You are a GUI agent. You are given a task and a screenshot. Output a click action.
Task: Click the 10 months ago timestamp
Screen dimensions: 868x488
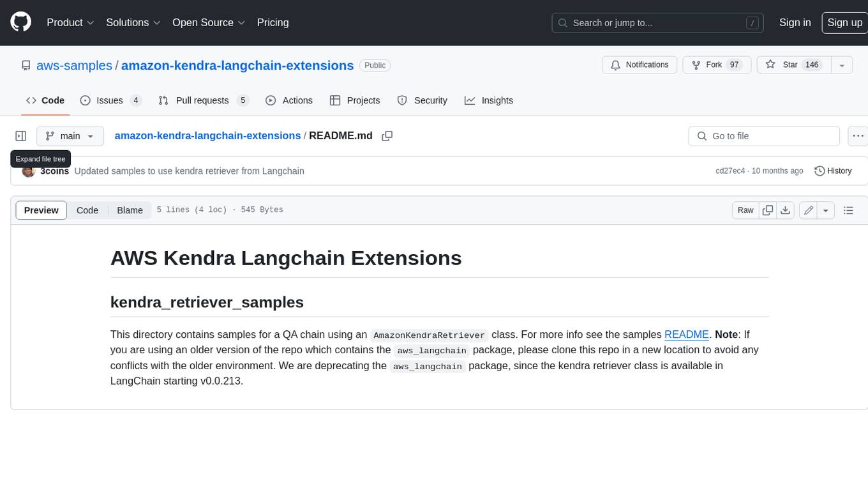pos(777,171)
